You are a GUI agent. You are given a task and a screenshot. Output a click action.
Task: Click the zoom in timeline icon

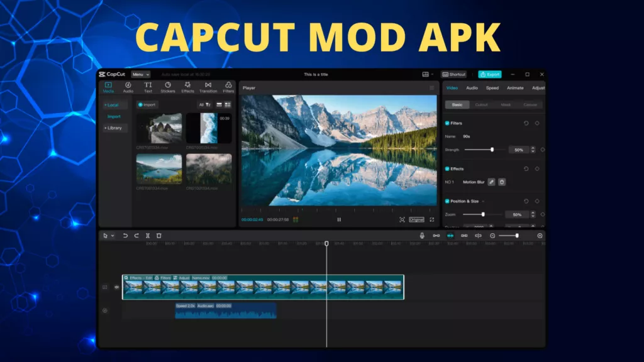pos(540,236)
